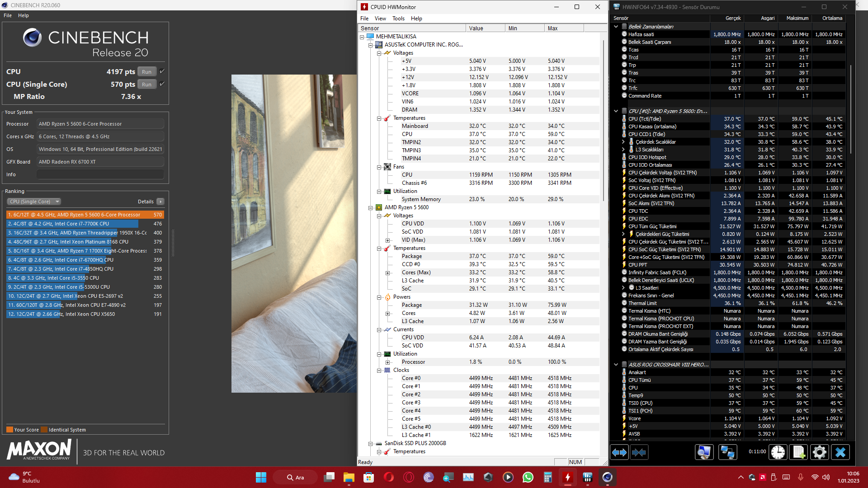Open taskbar Ara search box

click(295, 477)
